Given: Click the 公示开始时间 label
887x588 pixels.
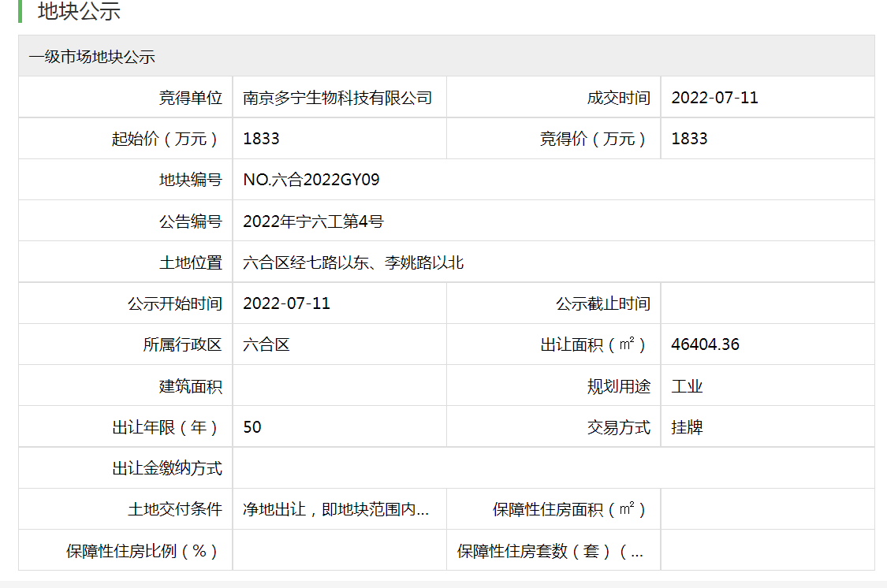Looking at the screenshot, I should pyautogui.click(x=174, y=303).
